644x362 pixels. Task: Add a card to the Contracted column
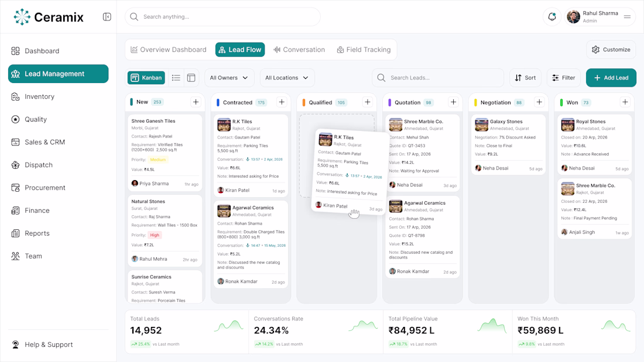pyautogui.click(x=282, y=102)
